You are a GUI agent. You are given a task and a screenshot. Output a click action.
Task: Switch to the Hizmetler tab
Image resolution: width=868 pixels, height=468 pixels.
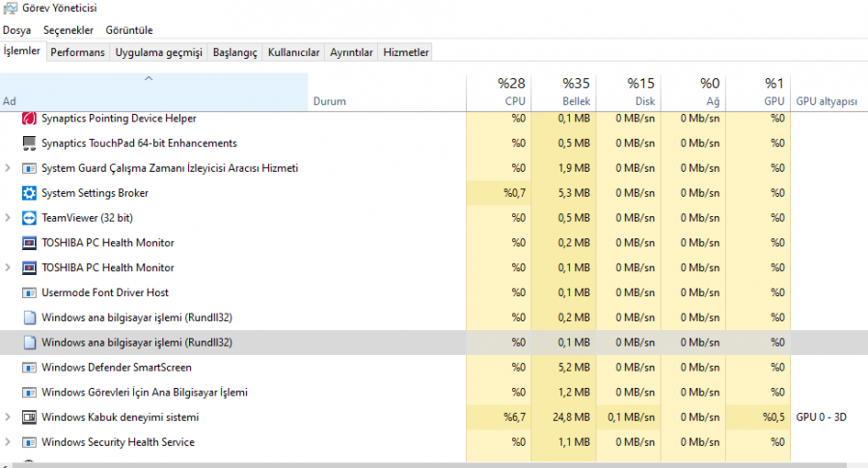pyautogui.click(x=406, y=52)
